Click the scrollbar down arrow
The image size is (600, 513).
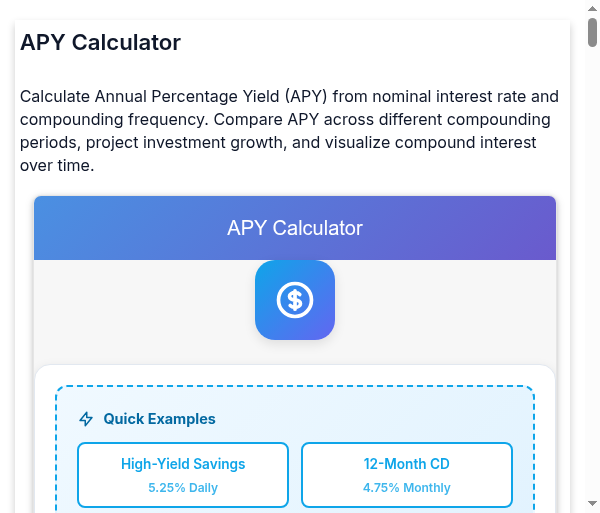592,504
